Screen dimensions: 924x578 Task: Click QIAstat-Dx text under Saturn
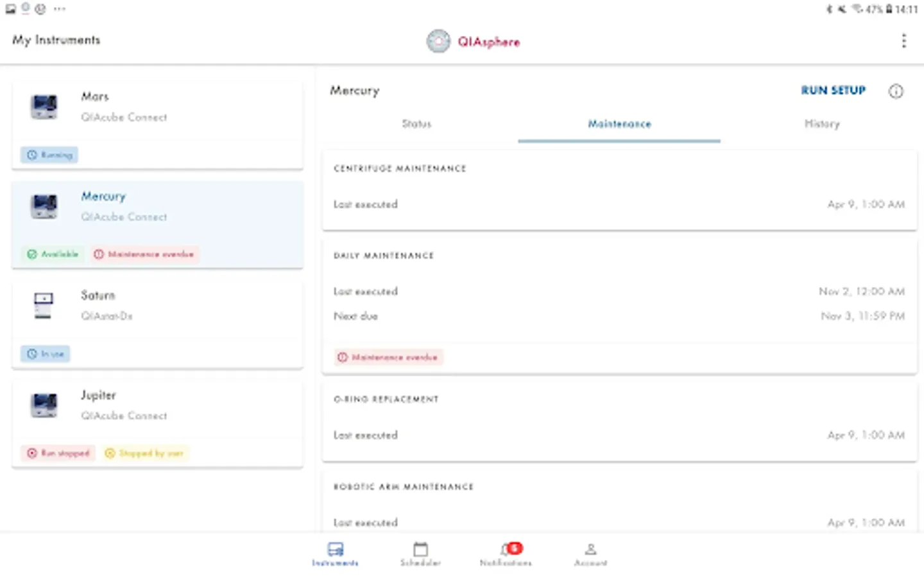click(107, 316)
